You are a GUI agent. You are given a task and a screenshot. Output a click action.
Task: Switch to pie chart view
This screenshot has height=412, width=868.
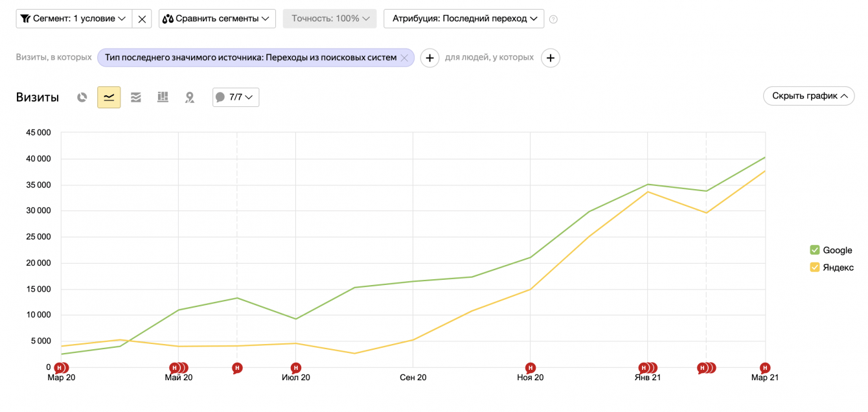[x=82, y=97]
